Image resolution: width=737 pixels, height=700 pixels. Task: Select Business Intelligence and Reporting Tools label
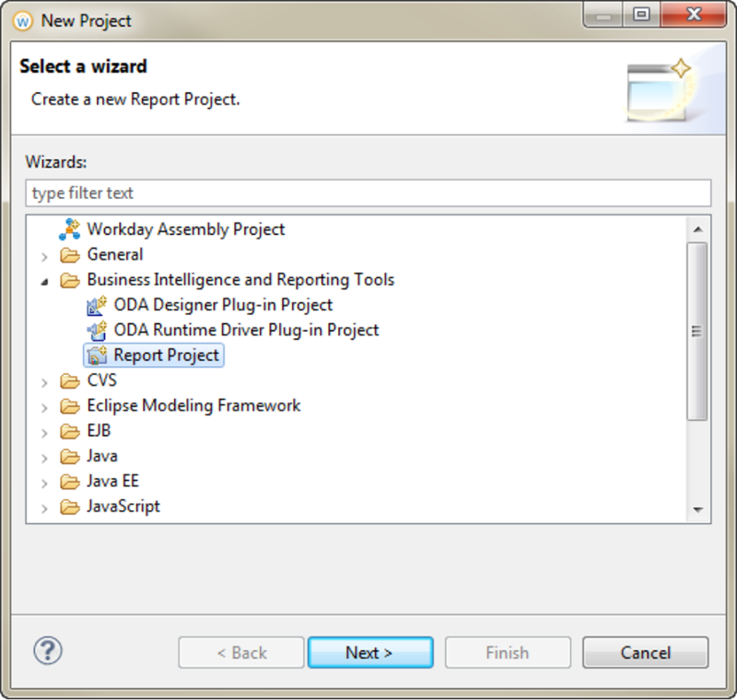(240, 280)
